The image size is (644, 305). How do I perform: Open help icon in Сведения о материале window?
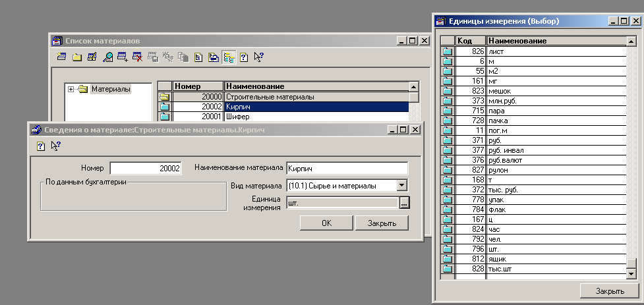pyautogui.click(x=41, y=146)
